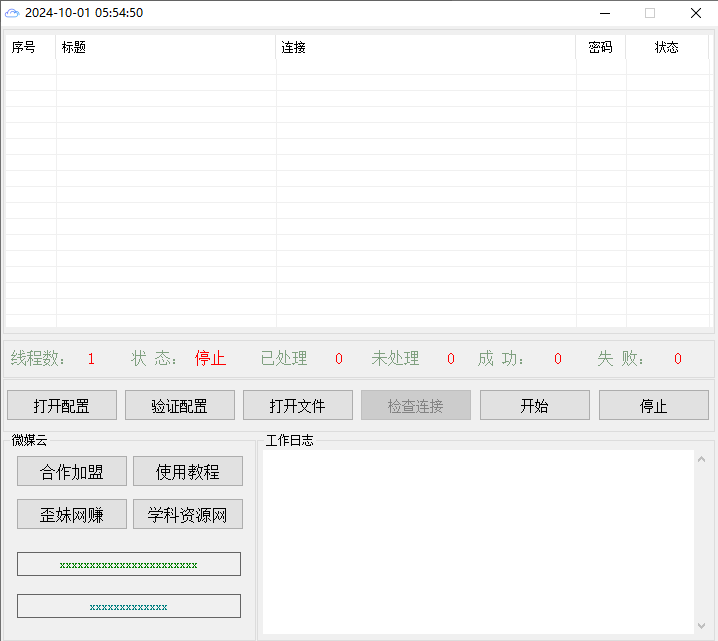Click the thread count value 1

point(91,359)
